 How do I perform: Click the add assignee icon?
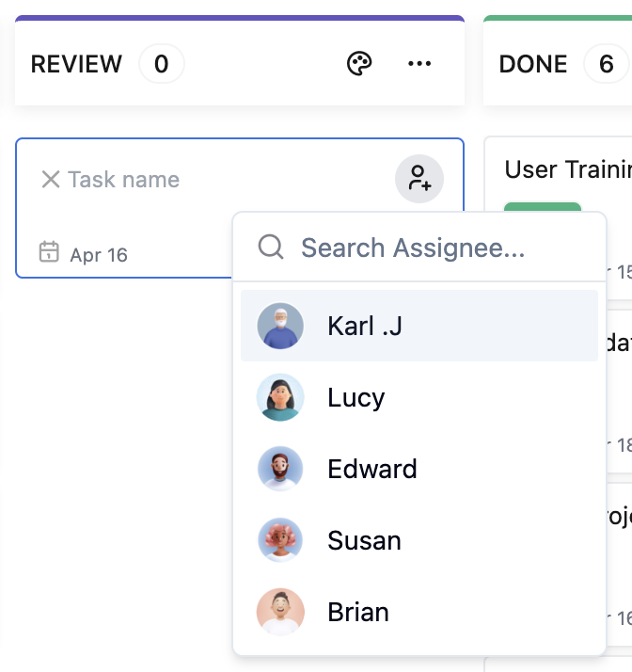419,178
